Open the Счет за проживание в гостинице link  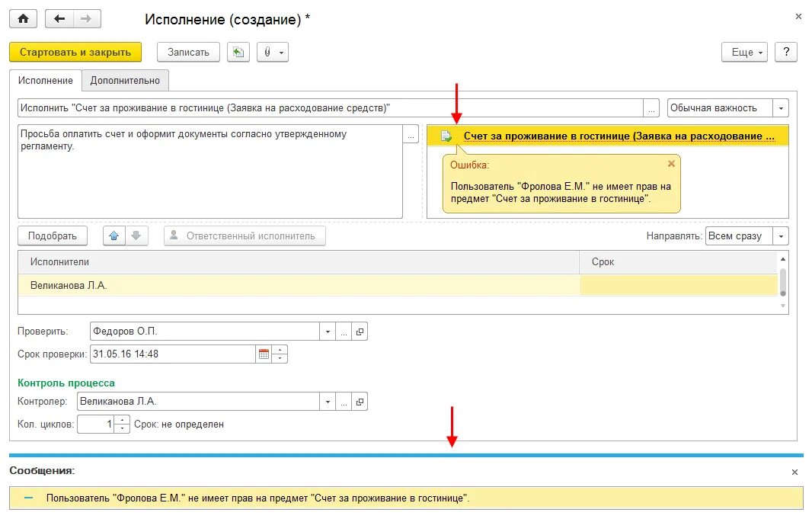(x=619, y=136)
